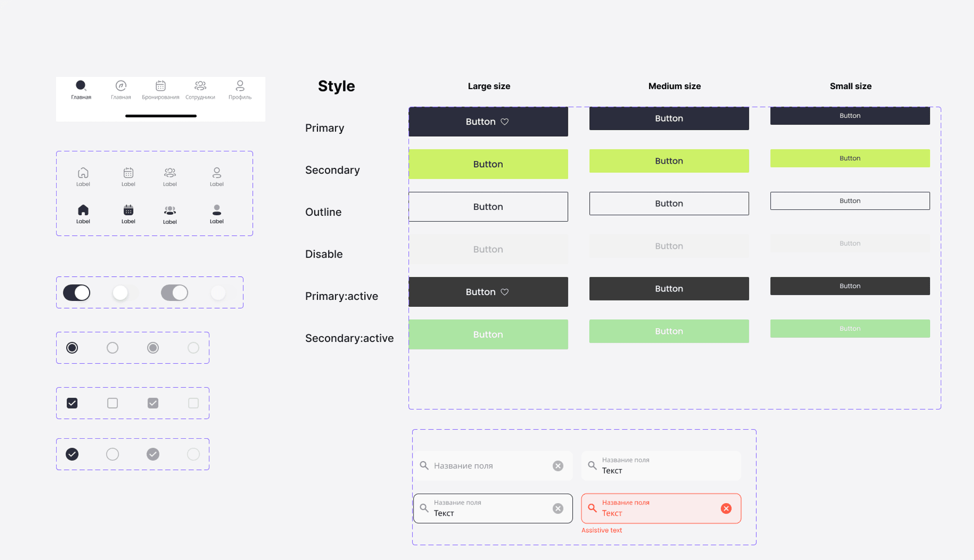Select the dark filled radio button
This screenshot has height=560, width=974.
pyautogui.click(x=72, y=348)
